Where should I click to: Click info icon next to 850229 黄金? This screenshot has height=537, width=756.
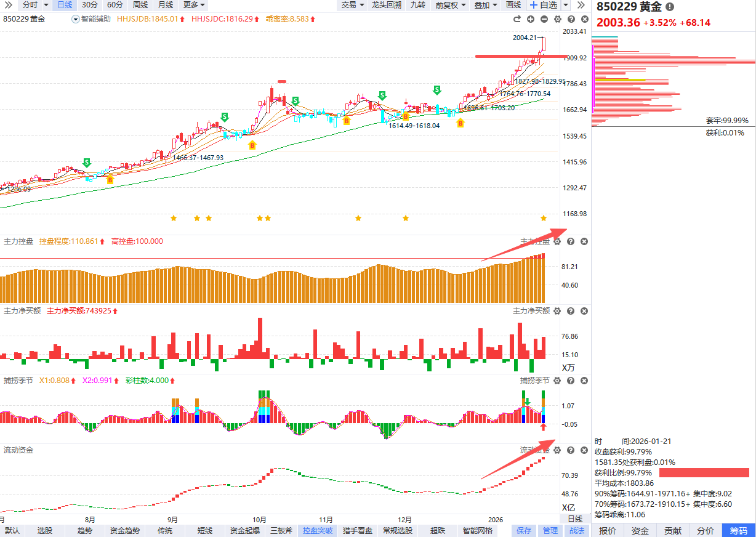point(670,7)
